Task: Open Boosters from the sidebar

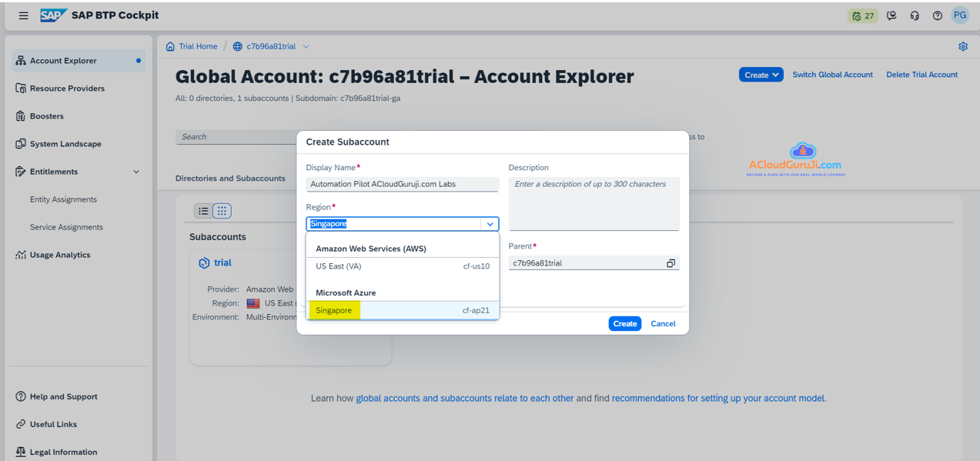Action: 47,116
